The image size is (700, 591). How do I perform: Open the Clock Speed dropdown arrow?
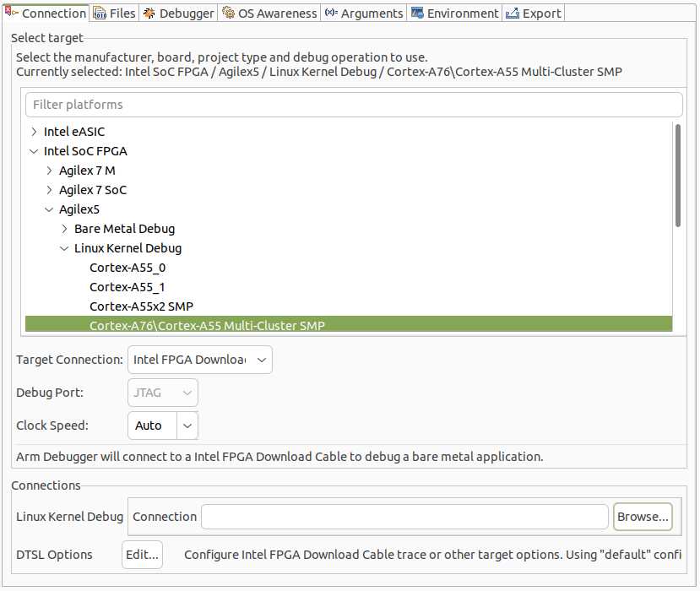(x=187, y=426)
